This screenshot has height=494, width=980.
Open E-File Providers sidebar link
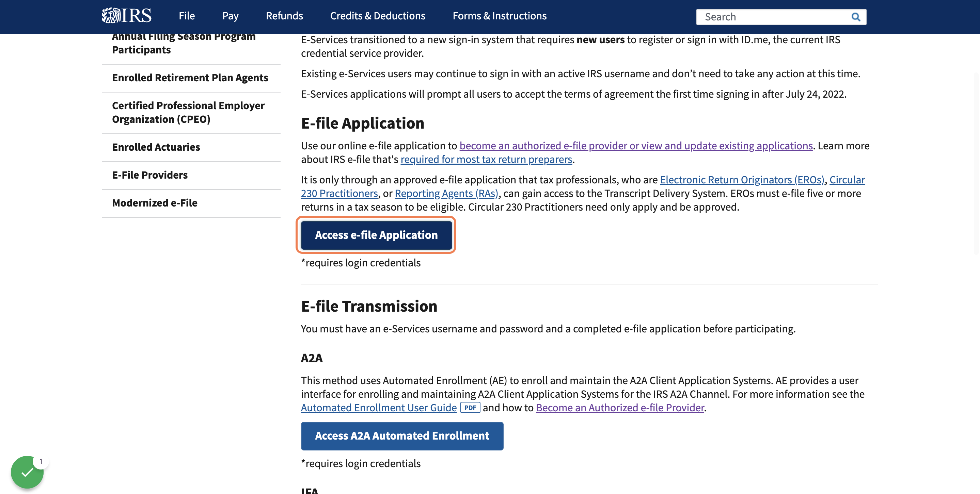pos(149,175)
